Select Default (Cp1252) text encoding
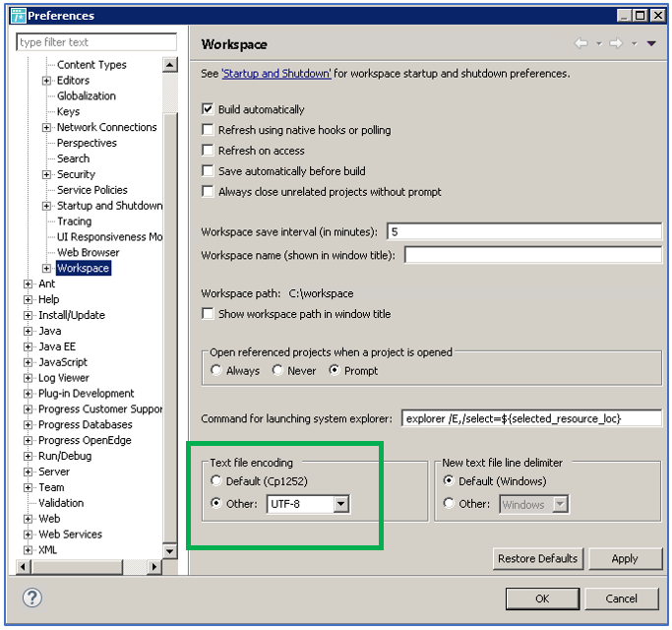Viewport: 672px width, 630px height. click(x=216, y=481)
